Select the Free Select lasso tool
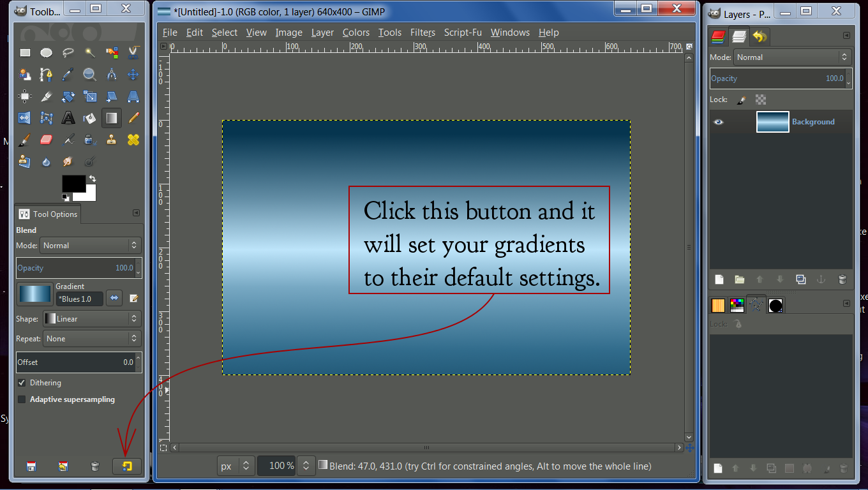This screenshot has height=490, width=868. coord(68,53)
